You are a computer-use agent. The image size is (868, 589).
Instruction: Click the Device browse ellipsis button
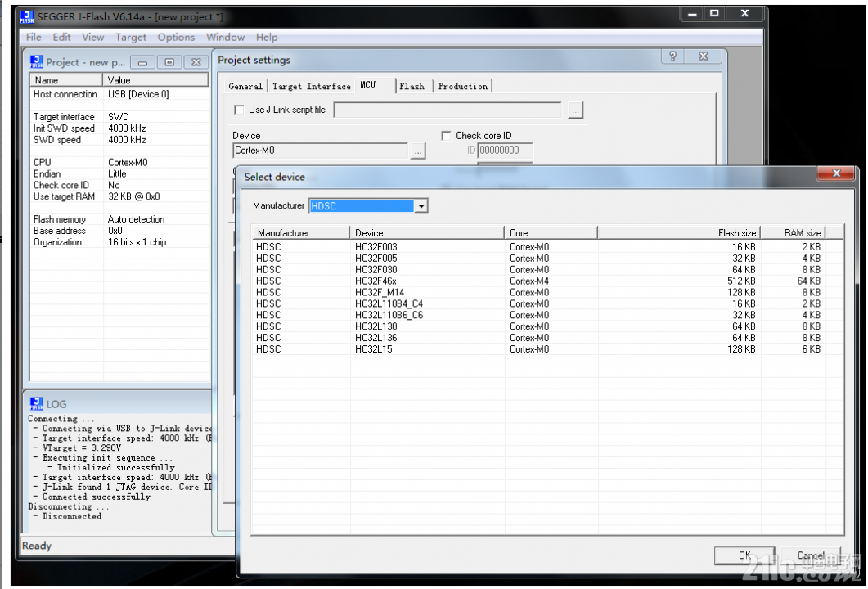pos(418,151)
